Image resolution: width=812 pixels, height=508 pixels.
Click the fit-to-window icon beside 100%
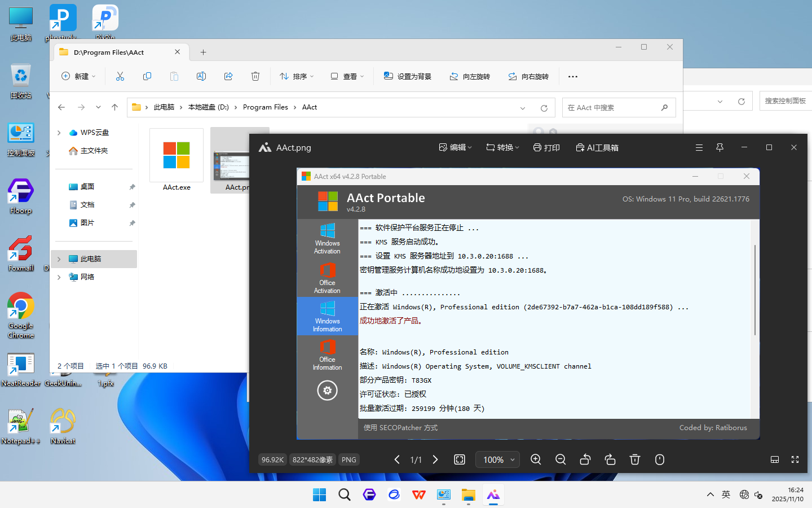point(460,459)
